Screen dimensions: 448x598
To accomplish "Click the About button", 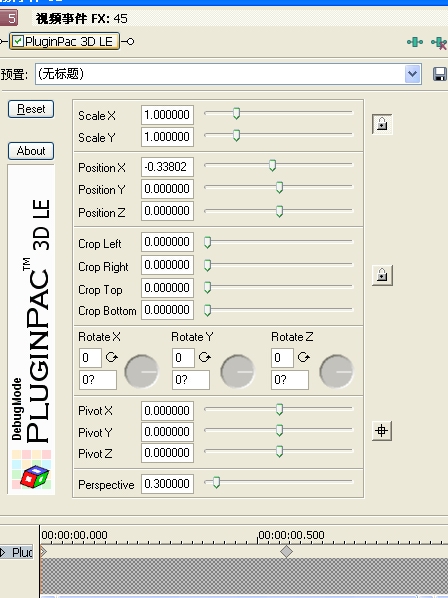I will point(31,151).
